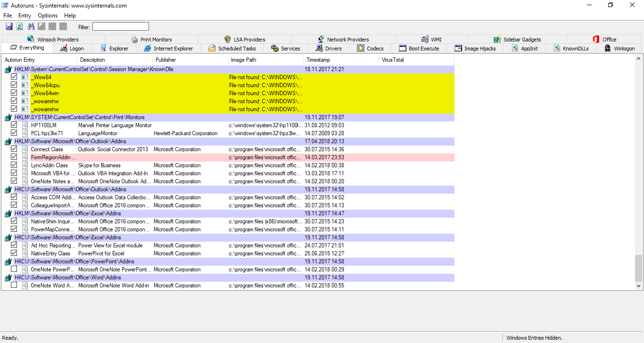The width and height of the screenshot is (644, 343).
Task: Uncheck the Access COM Addin checkbox
Action: click(x=14, y=197)
